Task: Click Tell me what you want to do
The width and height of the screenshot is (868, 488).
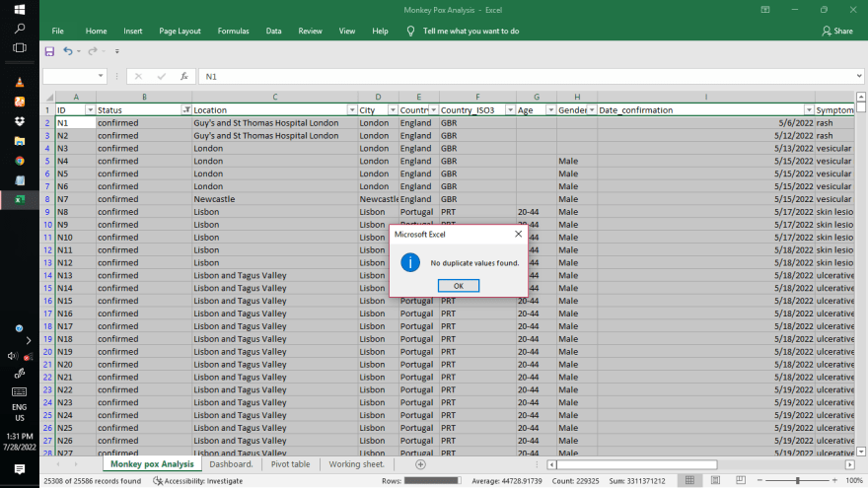Action: [471, 31]
